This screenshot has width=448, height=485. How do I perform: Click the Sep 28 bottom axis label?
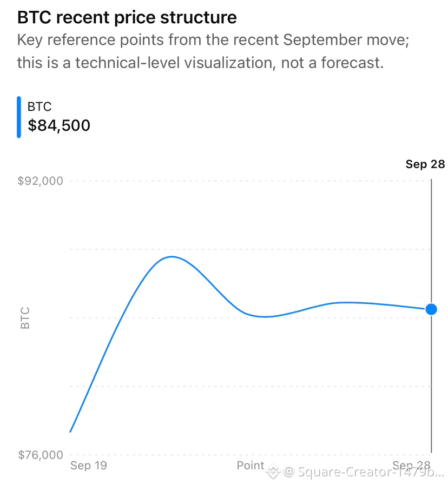[x=411, y=465]
